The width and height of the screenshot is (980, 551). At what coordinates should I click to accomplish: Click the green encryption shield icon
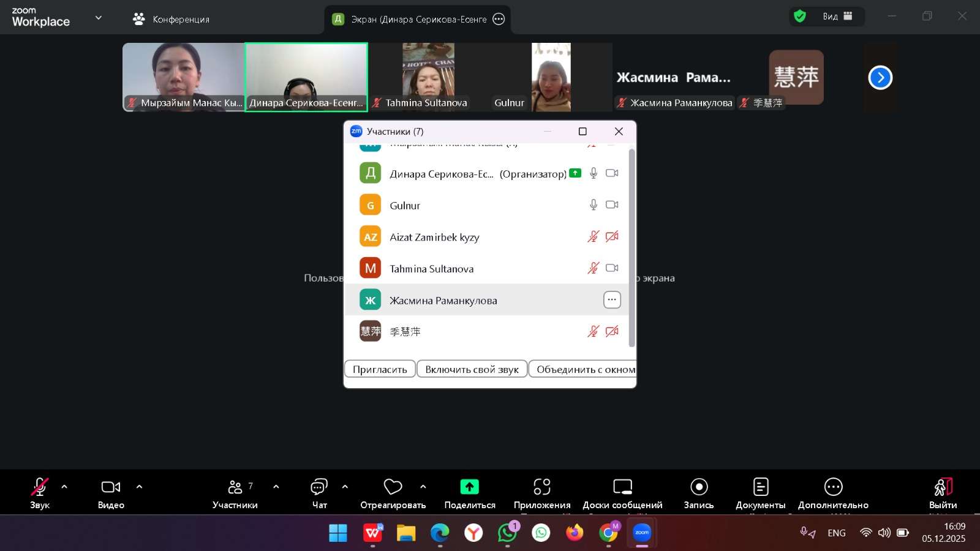(799, 17)
